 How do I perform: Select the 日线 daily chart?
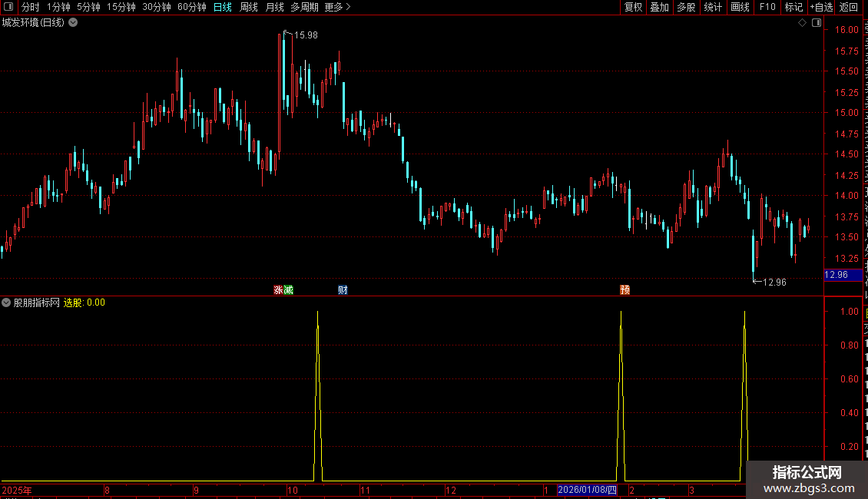[x=223, y=7]
